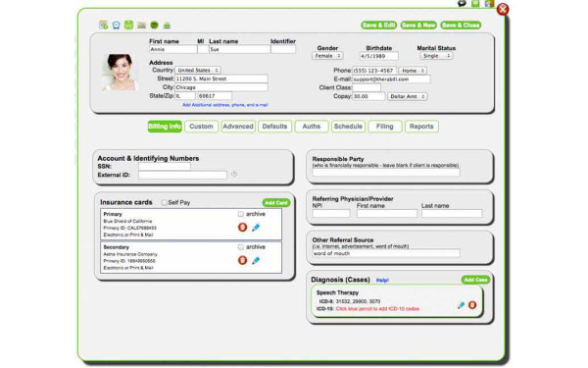Delete the Primary insurance card
Viewport: 588px width, 368px height.
[243, 228]
